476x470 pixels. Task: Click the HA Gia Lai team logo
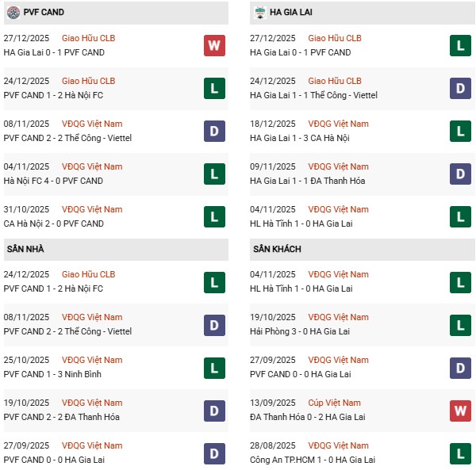[x=259, y=13]
